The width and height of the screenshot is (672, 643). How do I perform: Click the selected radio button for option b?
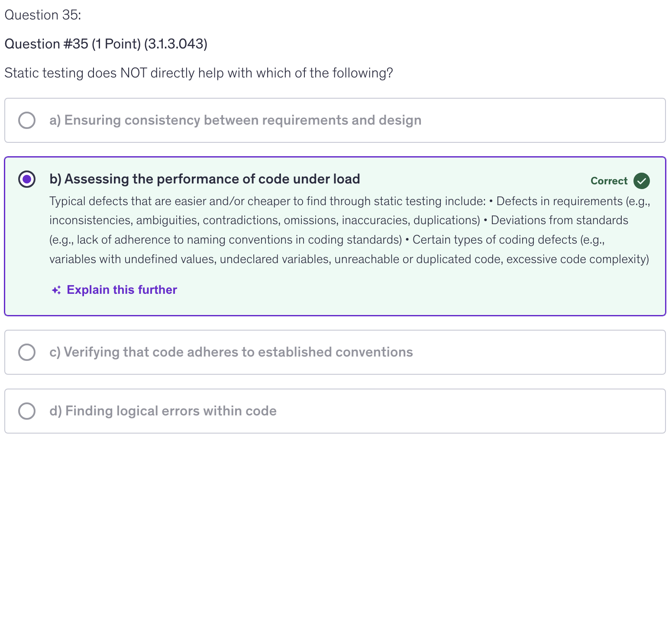coord(27,179)
